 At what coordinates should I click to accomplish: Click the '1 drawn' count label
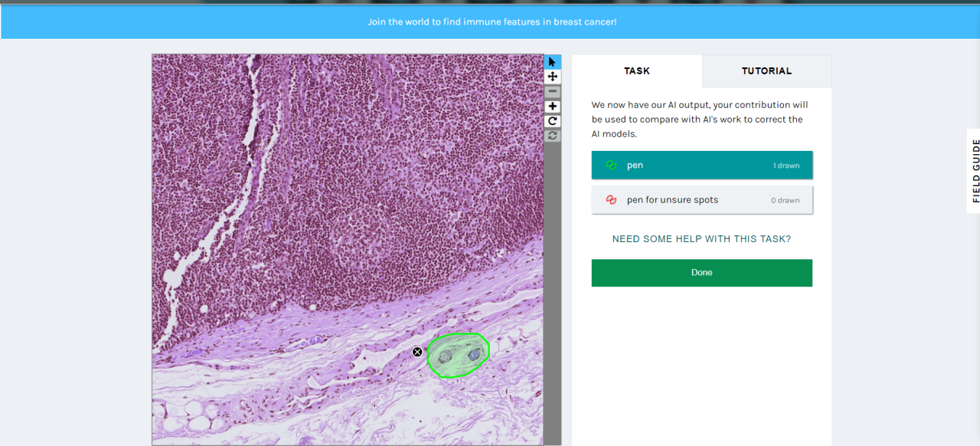point(786,166)
